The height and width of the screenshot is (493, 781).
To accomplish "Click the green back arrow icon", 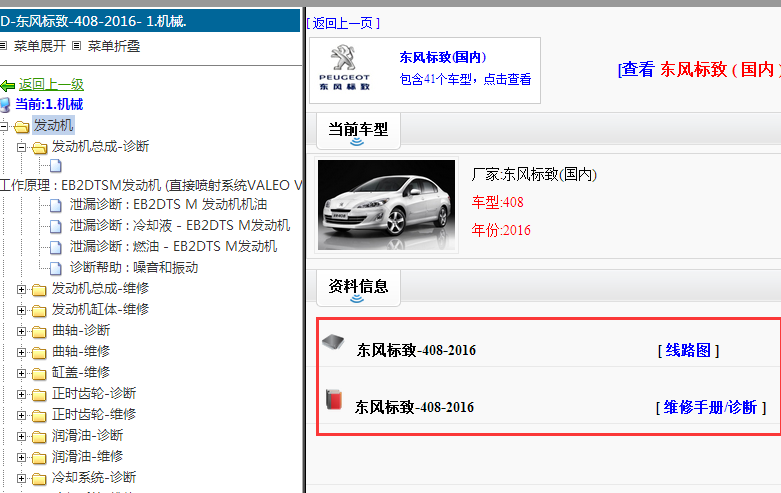I will [7, 86].
